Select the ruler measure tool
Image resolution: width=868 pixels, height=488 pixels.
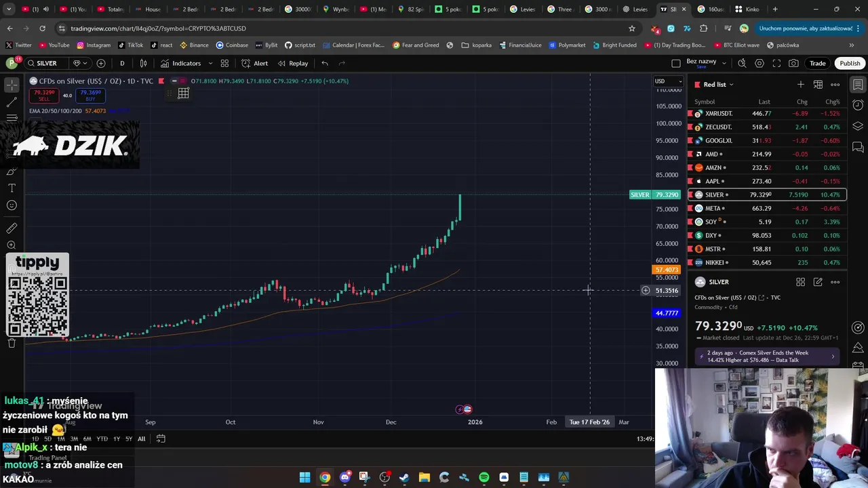point(12,228)
